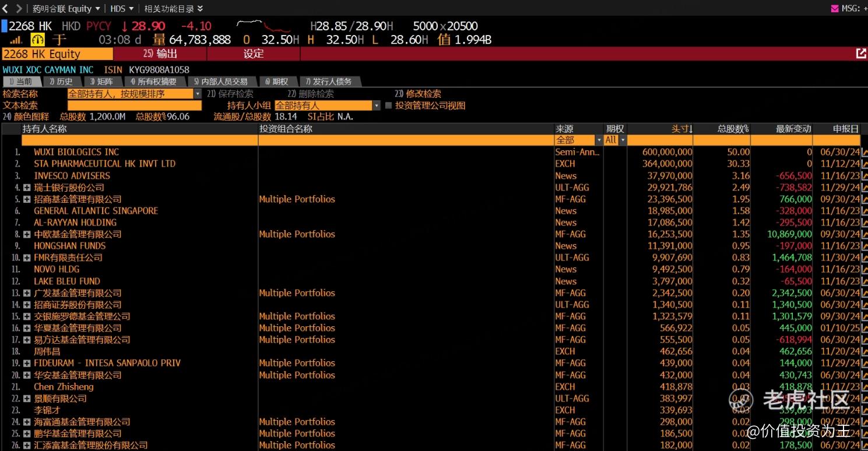Expand the 招商基金管理有限公司 row
Screen dimensions: 868x451
click(27, 199)
